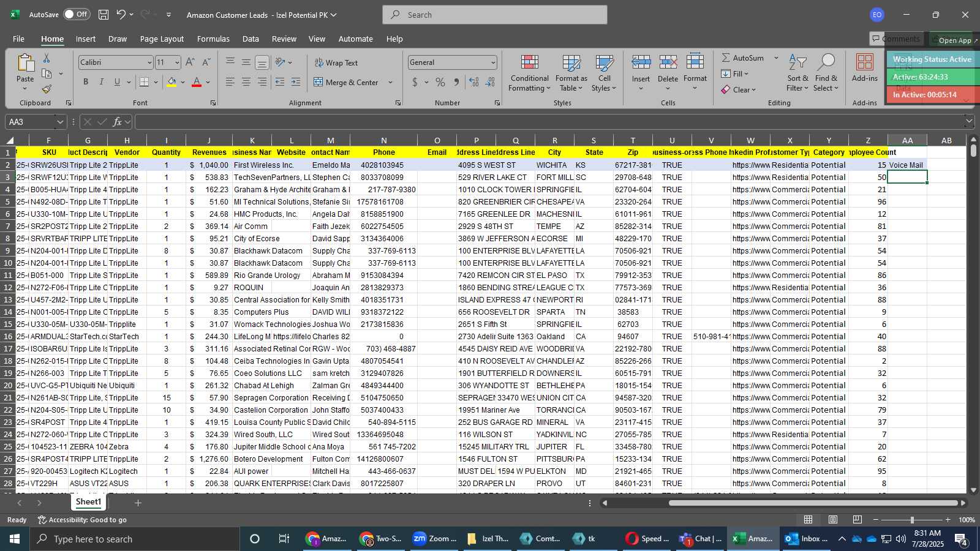Apply the red Font Color A

click(x=197, y=82)
